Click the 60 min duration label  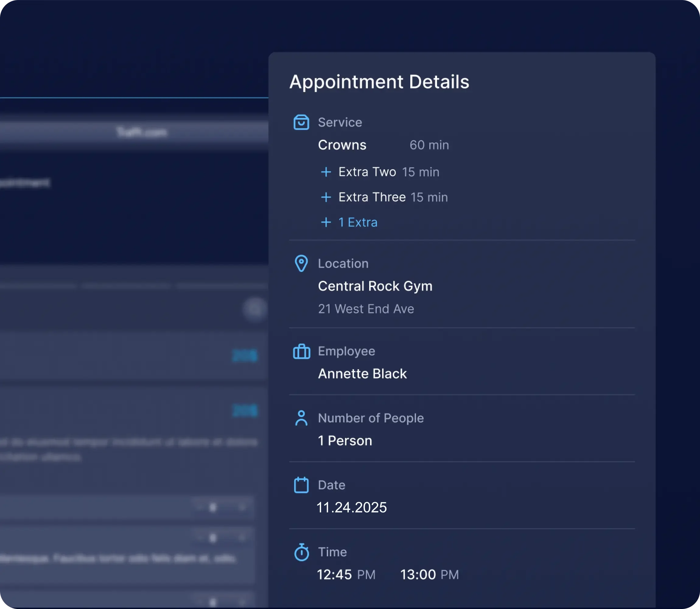429,145
